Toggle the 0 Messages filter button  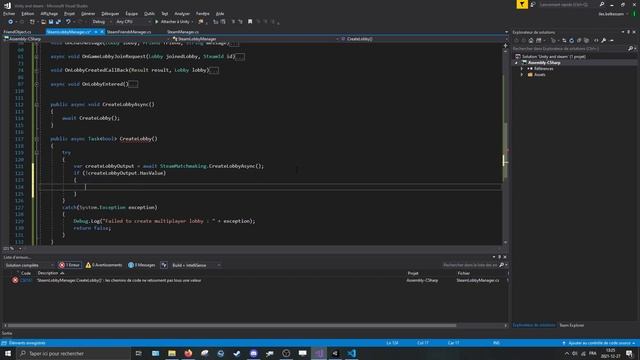point(142,265)
